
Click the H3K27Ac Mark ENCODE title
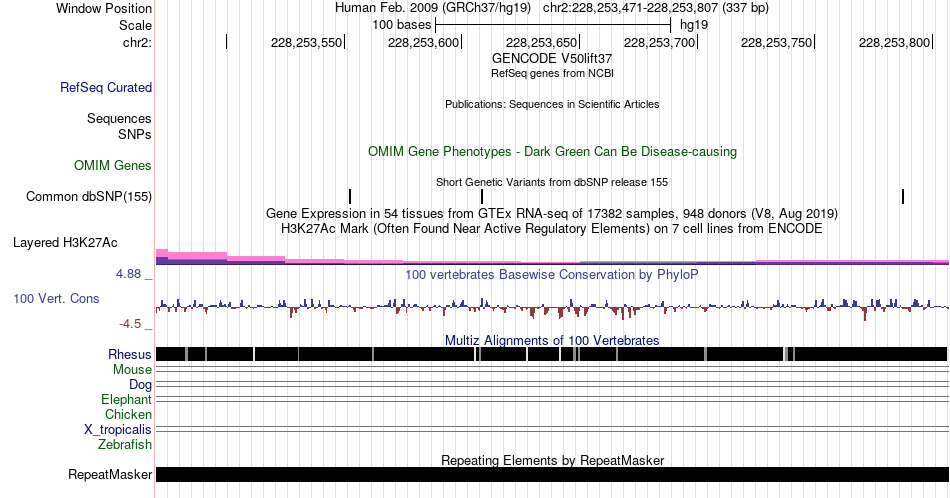click(552, 228)
